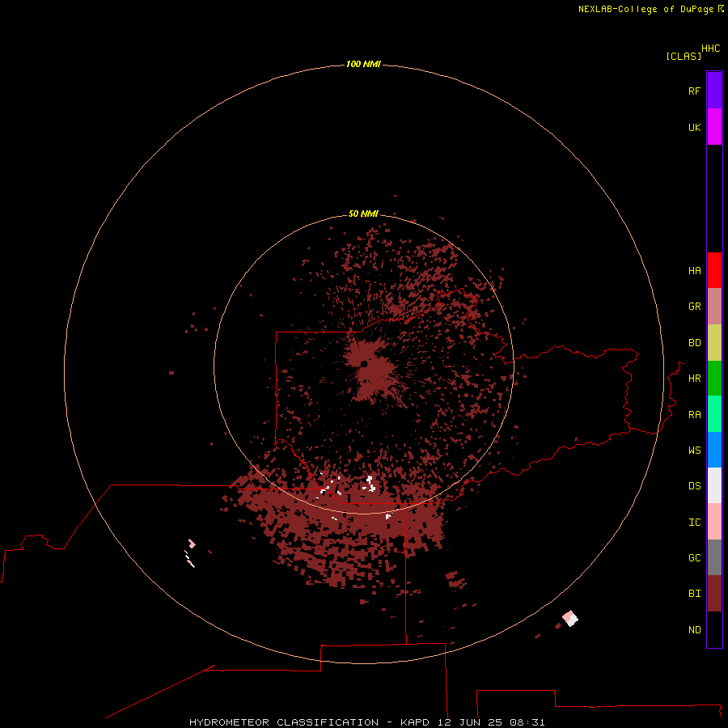Click the pink echo in the southwest
This screenshot has width=728, height=728.
(191, 544)
